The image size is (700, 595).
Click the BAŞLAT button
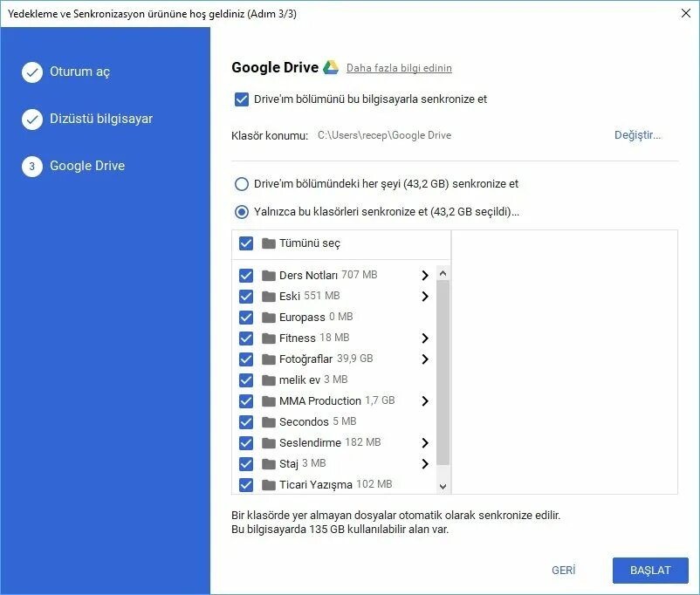pos(650,571)
